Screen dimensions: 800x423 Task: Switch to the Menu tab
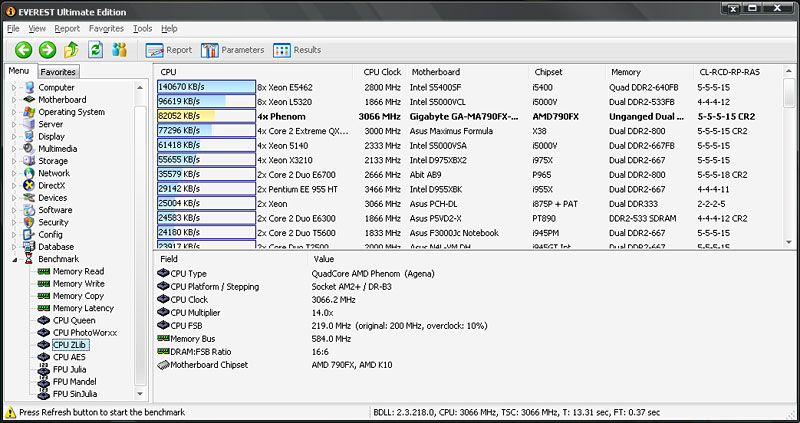pyautogui.click(x=19, y=71)
